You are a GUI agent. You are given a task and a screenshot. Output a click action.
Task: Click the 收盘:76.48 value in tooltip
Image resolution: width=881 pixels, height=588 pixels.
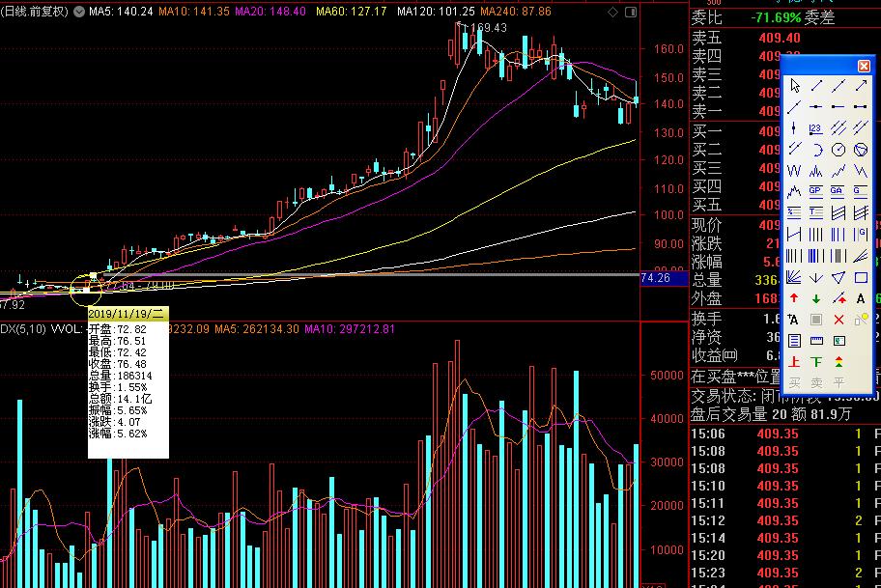pyautogui.click(x=118, y=364)
